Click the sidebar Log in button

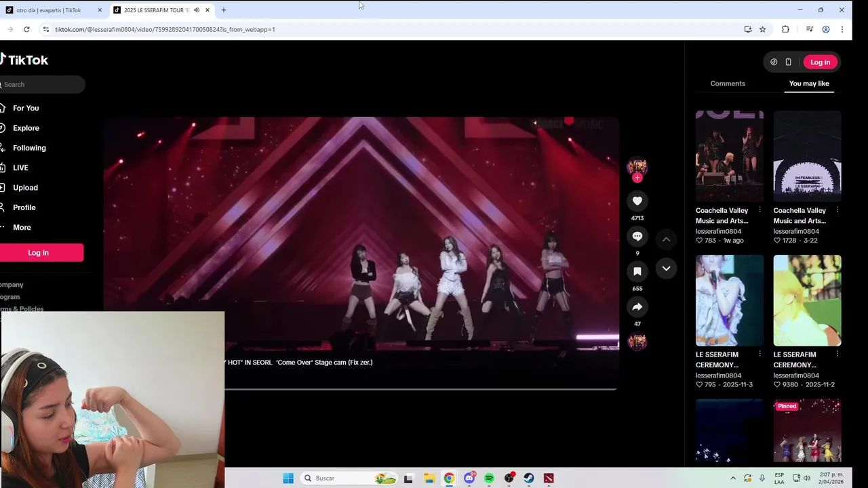point(40,253)
